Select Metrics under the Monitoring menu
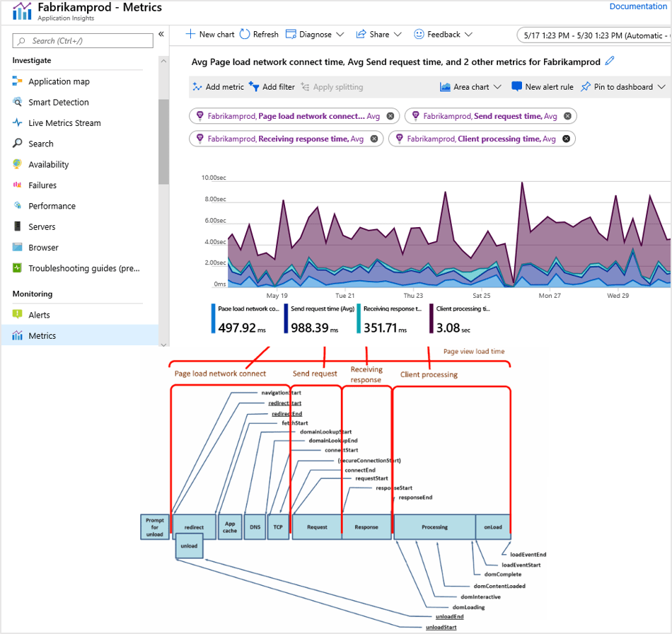This screenshot has width=672, height=634. click(44, 335)
